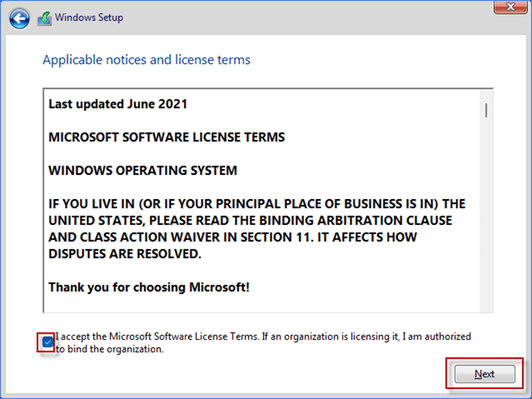The image size is (532, 399).
Task: Click the scrollbar track below the thumb
Action: click(x=486, y=228)
